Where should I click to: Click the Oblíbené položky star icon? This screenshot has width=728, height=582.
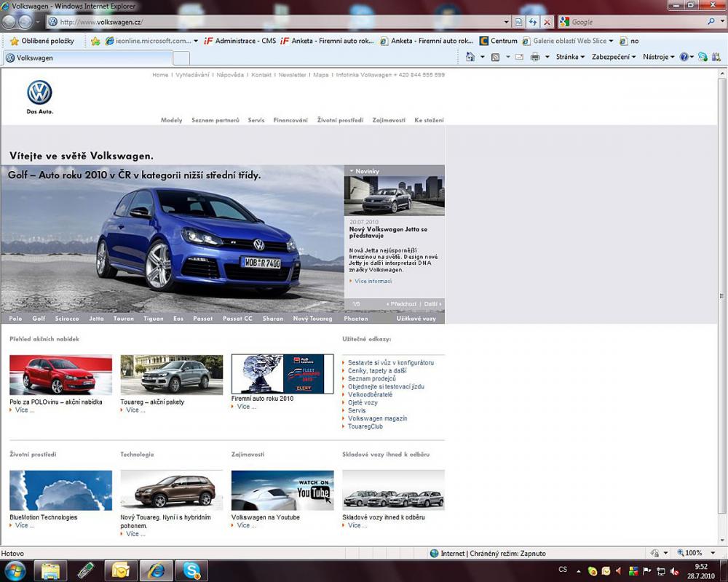click(14, 41)
